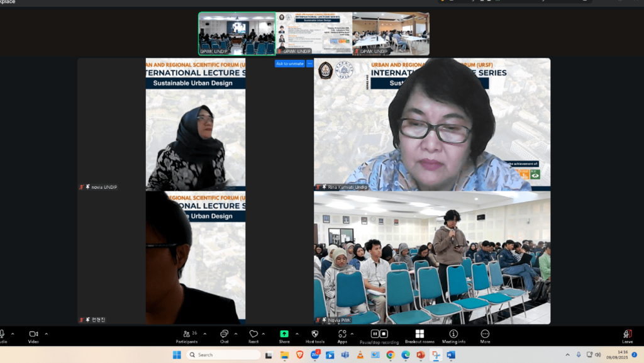Open the Apps menu icon
Viewport: 644px width, 363px height.
click(342, 335)
